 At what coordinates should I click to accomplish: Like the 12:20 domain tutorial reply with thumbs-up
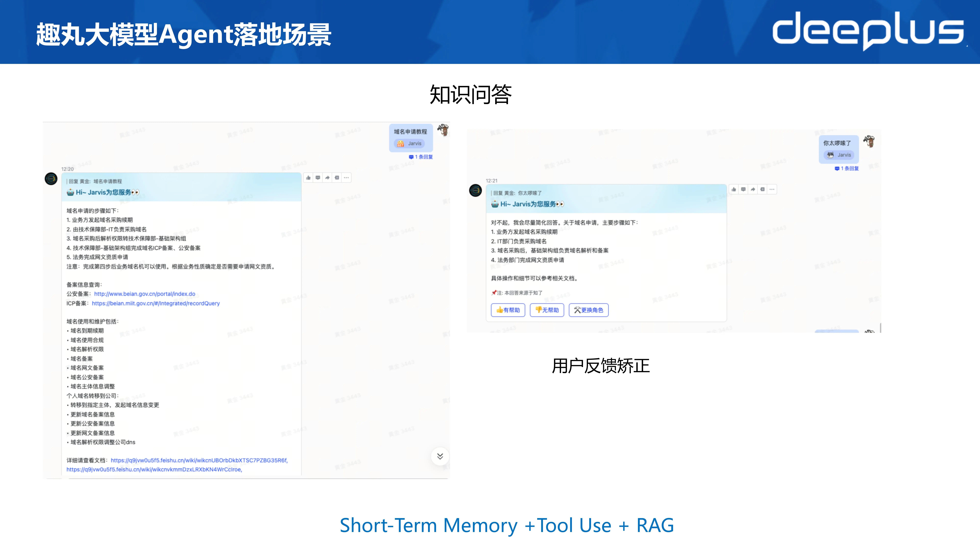click(x=308, y=178)
